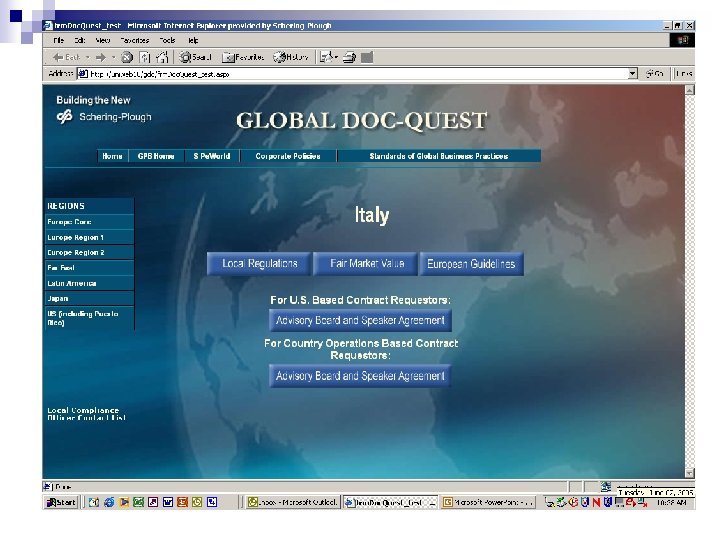Viewport: 720px width, 540px height.
Task: Click the Internet Explorer throbber logo
Action: click(682, 40)
